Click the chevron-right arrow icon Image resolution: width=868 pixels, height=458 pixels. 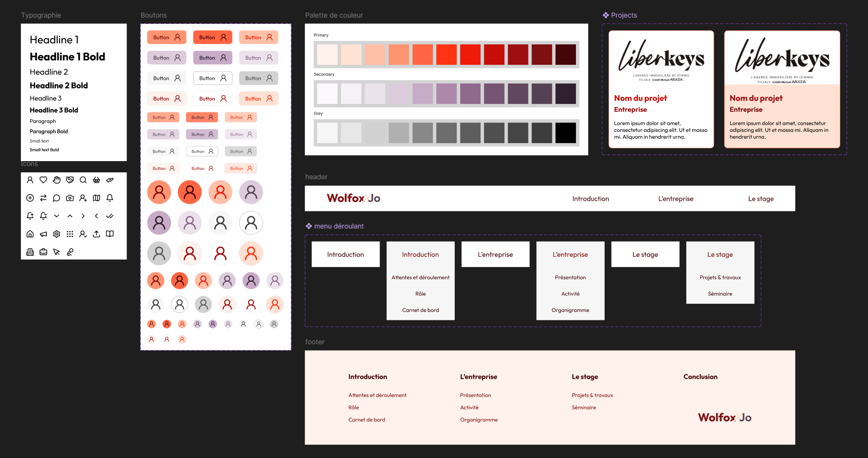(x=83, y=216)
